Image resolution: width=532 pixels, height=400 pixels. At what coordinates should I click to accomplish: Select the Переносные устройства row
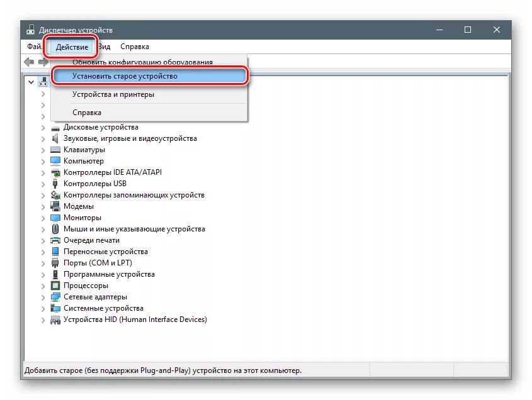[106, 252]
